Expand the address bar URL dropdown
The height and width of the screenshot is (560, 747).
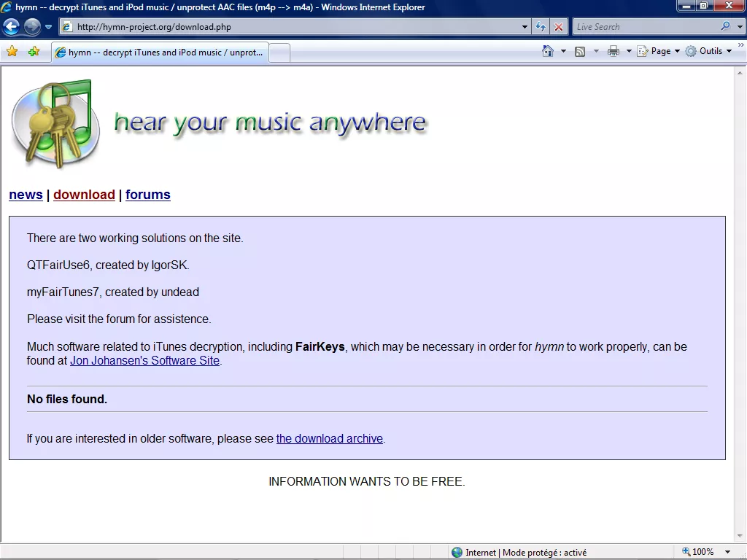point(525,27)
